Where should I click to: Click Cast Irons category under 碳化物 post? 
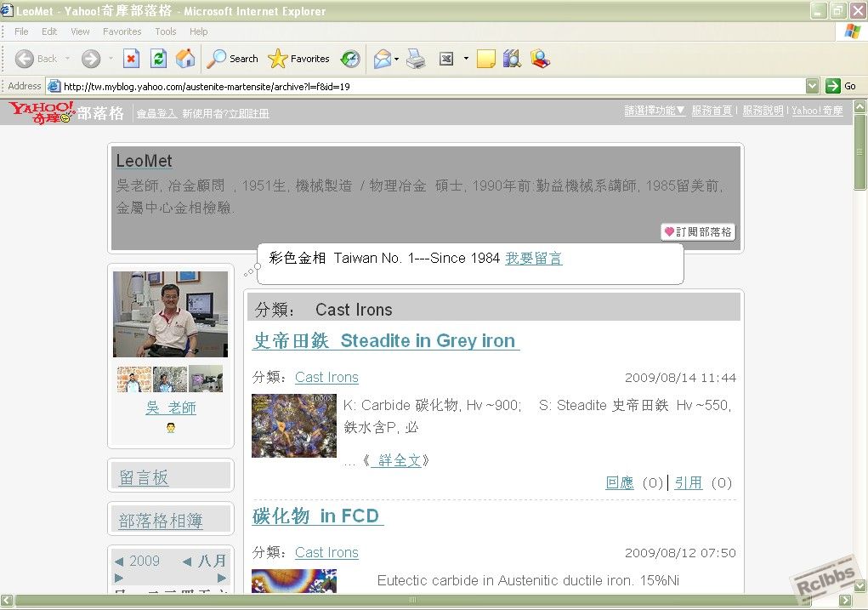(326, 552)
